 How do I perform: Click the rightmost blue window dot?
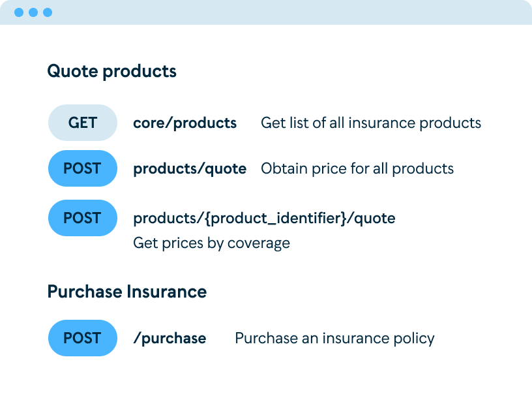48,12
